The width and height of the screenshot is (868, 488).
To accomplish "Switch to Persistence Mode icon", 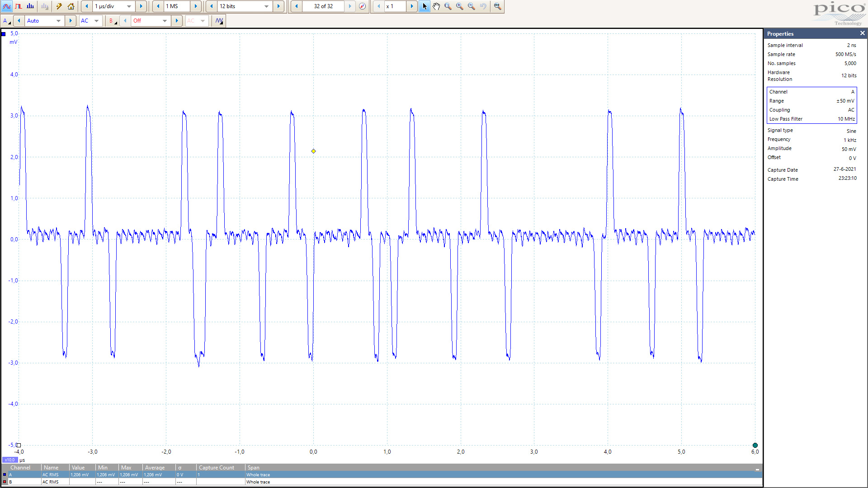I will tap(19, 6).
